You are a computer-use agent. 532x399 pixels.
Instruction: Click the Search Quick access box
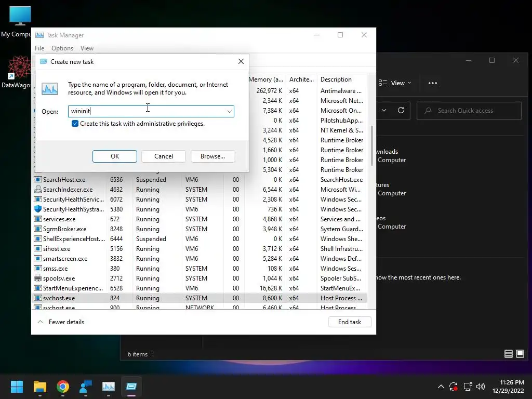point(469,110)
